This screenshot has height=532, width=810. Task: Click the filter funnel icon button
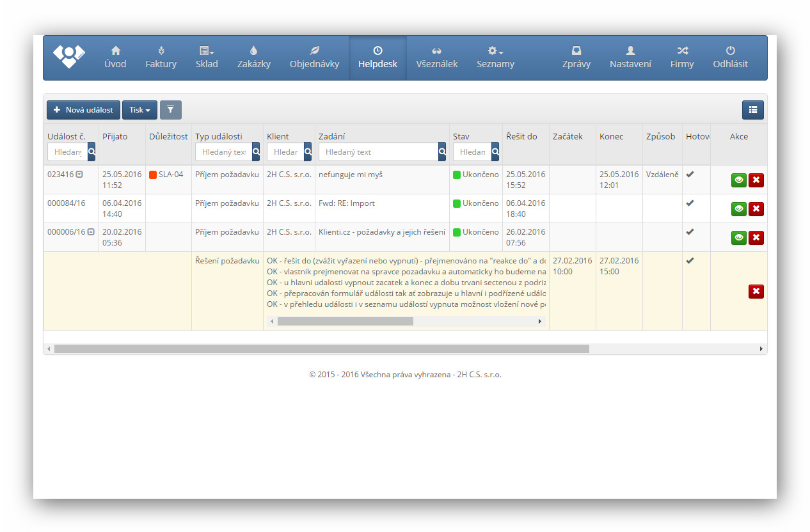(170, 110)
